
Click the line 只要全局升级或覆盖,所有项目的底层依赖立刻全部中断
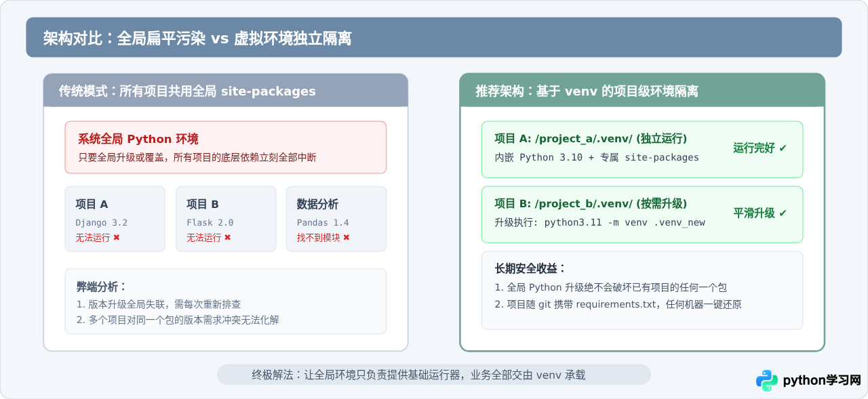point(197,157)
